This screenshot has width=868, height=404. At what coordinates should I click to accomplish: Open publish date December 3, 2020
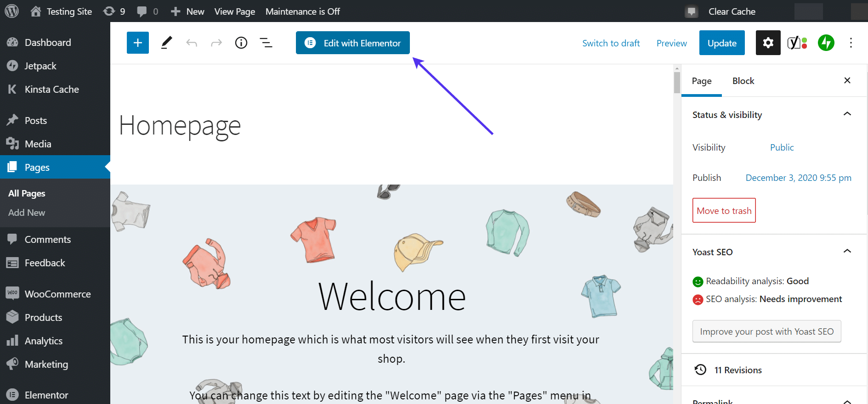click(798, 178)
